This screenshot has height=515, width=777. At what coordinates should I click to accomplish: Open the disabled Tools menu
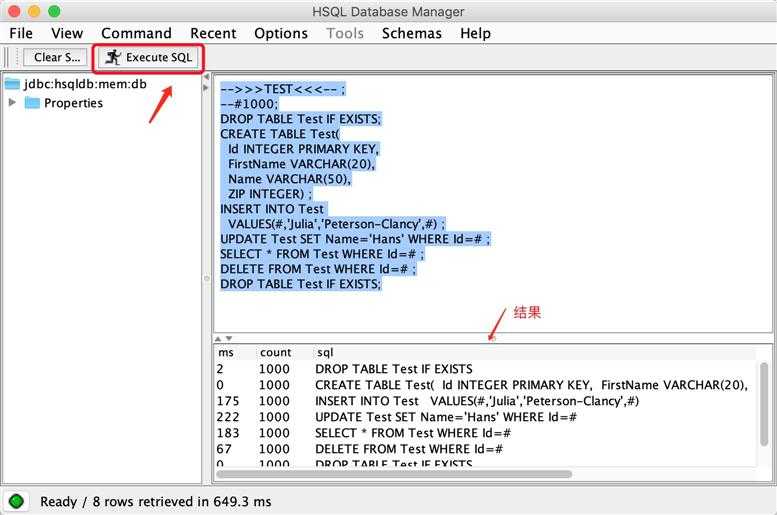tap(345, 33)
